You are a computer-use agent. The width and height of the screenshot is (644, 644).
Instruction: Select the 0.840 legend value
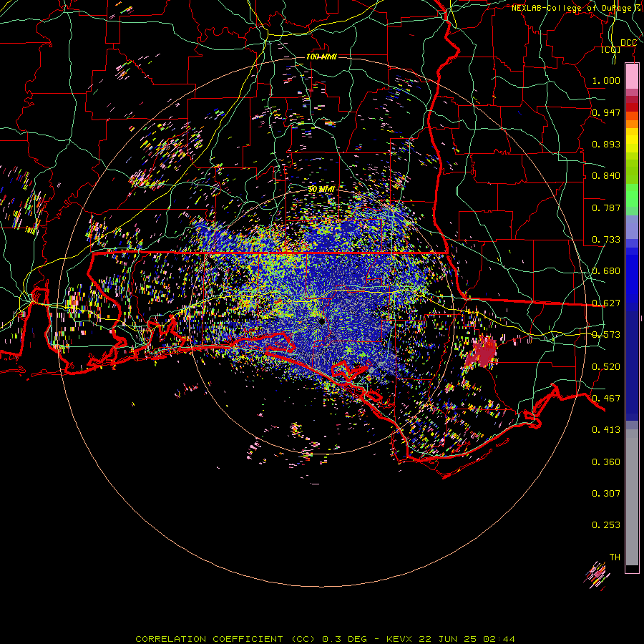[606, 176]
